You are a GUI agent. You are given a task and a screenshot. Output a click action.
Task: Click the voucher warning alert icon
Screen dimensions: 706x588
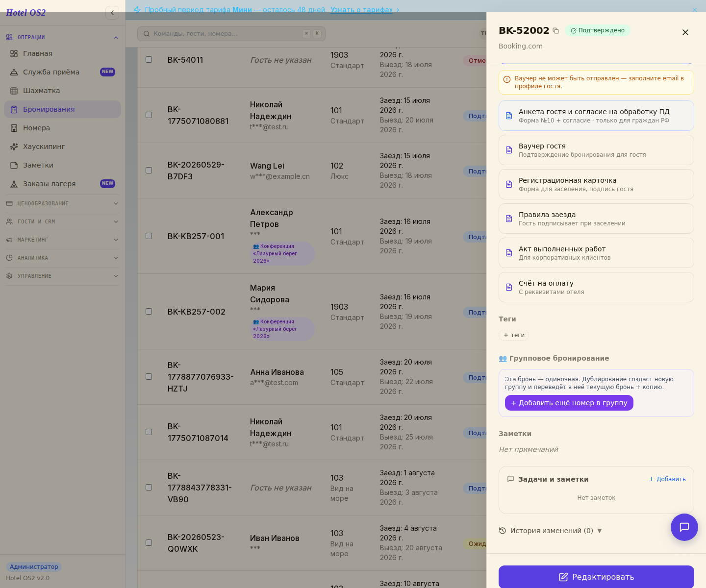[507, 79]
